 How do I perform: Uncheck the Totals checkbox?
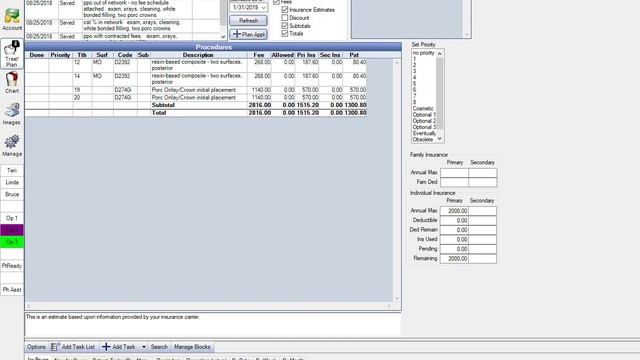(x=285, y=33)
